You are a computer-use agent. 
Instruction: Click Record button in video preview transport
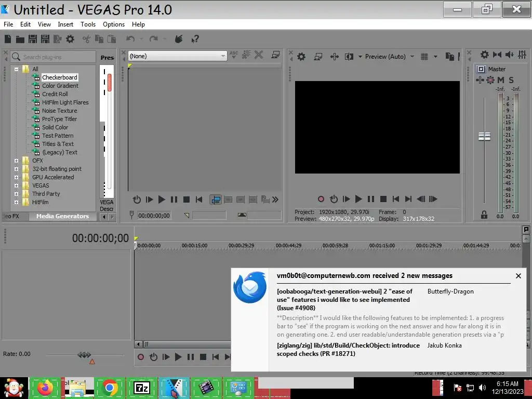pyautogui.click(x=321, y=199)
